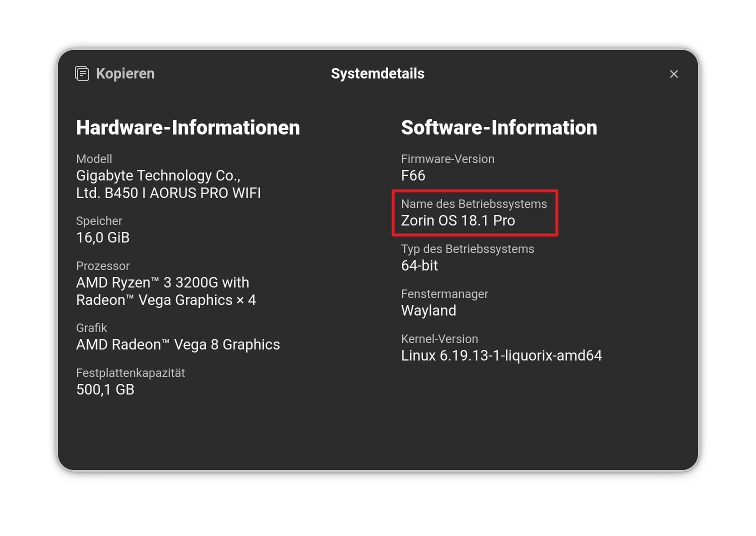Click the Wayland window manager value
The image size is (756, 536).
[x=428, y=310]
